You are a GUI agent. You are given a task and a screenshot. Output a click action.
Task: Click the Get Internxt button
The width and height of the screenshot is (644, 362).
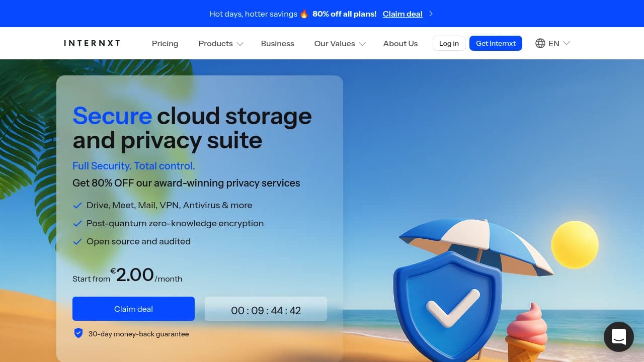tap(496, 43)
